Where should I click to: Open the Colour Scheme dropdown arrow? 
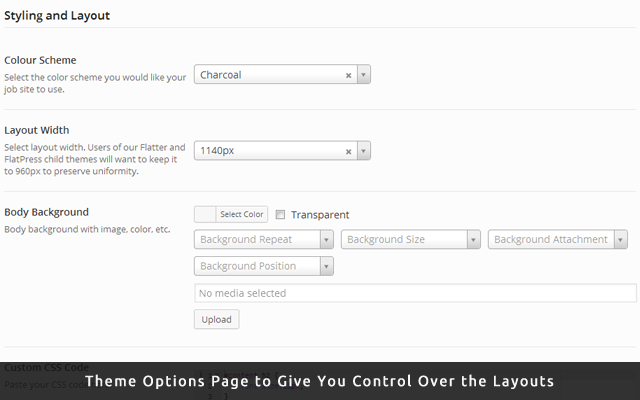364,75
